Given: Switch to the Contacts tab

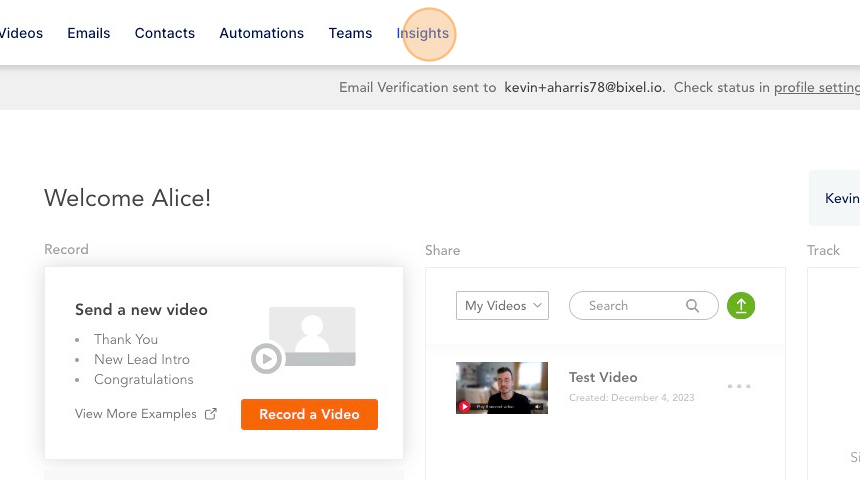Looking at the screenshot, I should pos(165,33).
